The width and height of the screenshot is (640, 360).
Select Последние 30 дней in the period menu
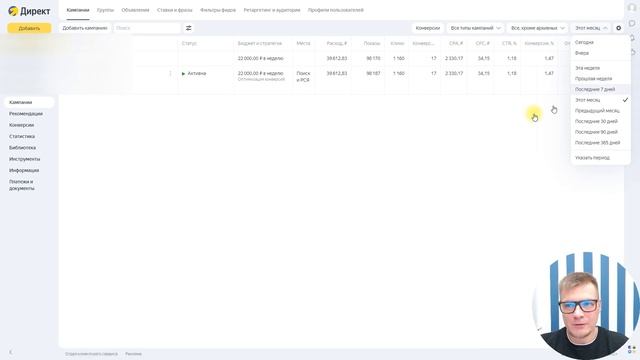pos(600,121)
